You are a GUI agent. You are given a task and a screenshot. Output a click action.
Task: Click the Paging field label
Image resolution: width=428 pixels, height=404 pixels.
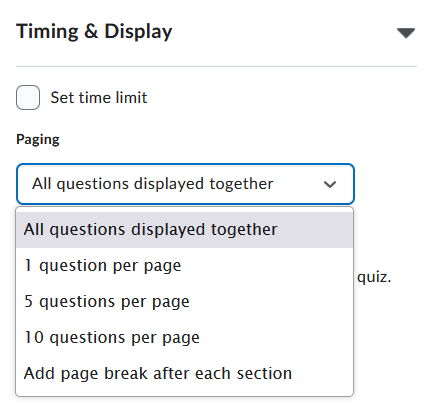click(38, 140)
